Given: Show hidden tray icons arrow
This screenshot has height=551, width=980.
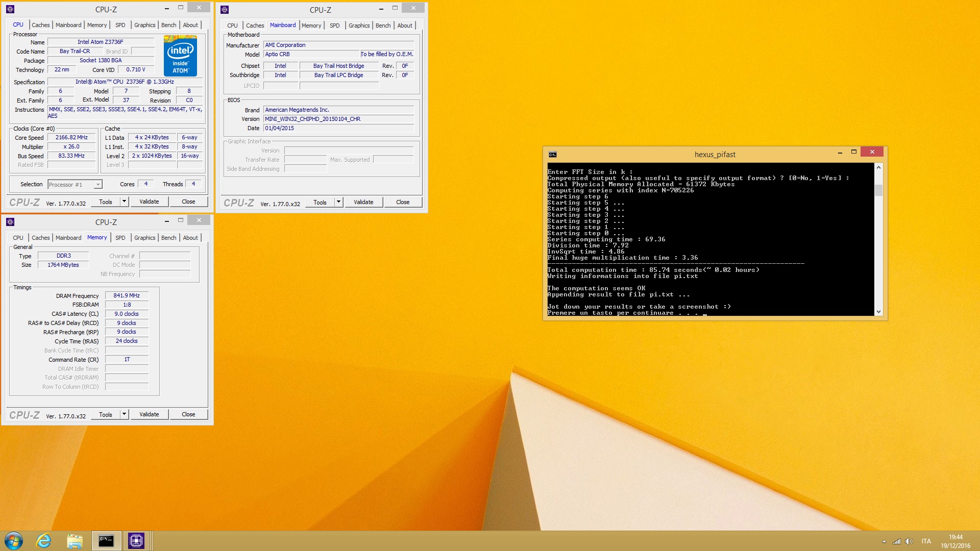Looking at the screenshot, I should tap(884, 541).
